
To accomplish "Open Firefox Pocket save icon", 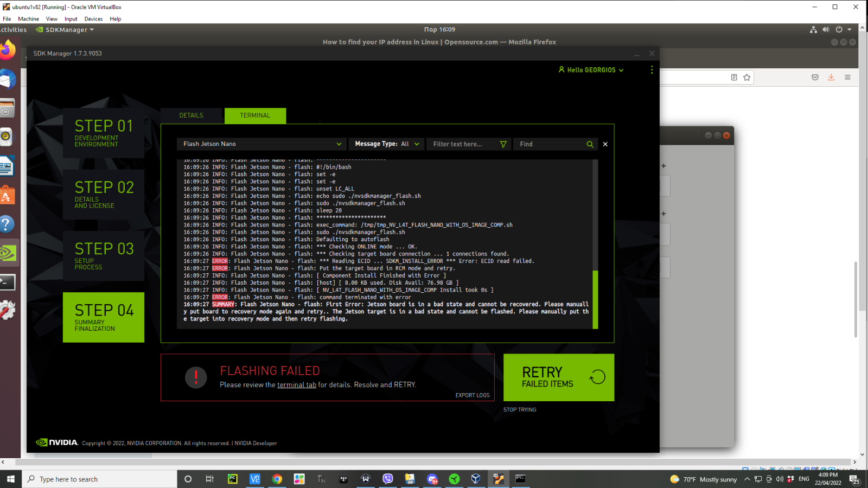I will pyautogui.click(x=815, y=78).
